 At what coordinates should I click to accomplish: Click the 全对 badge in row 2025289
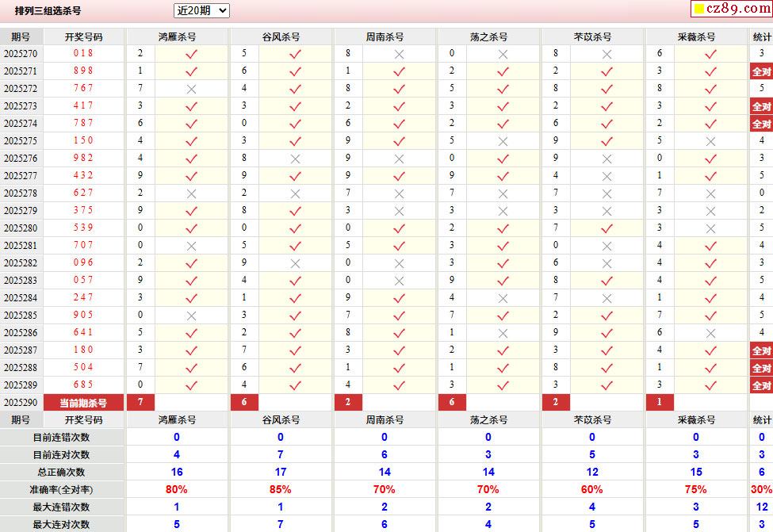pyautogui.click(x=761, y=385)
